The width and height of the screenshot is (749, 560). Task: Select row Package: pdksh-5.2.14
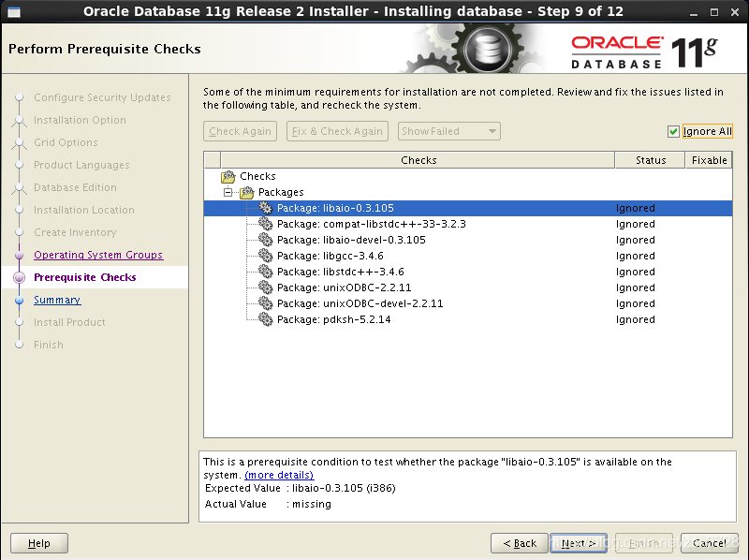point(468,319)
